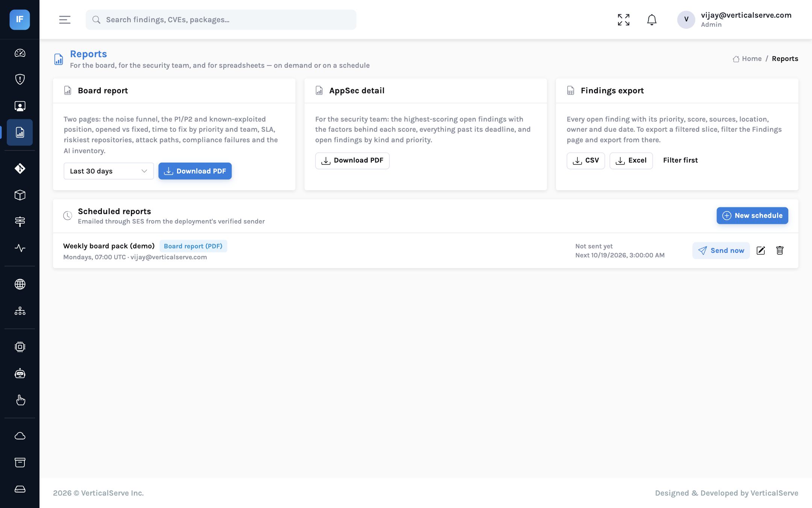The width and height of the screenshot is (812, 508).
Task: Open the cloud sidebar icon
Action: [x=20, y=436]
